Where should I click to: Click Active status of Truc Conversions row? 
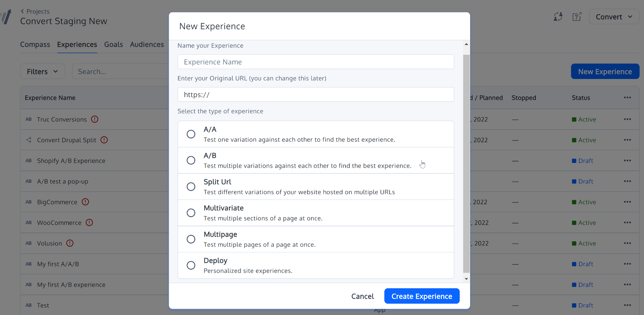coord(584,119)
